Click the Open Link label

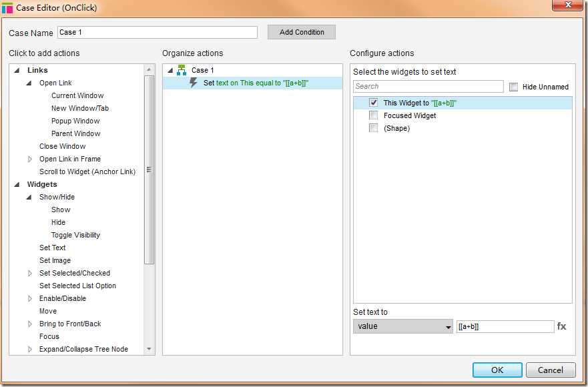[x=55, y=83]
